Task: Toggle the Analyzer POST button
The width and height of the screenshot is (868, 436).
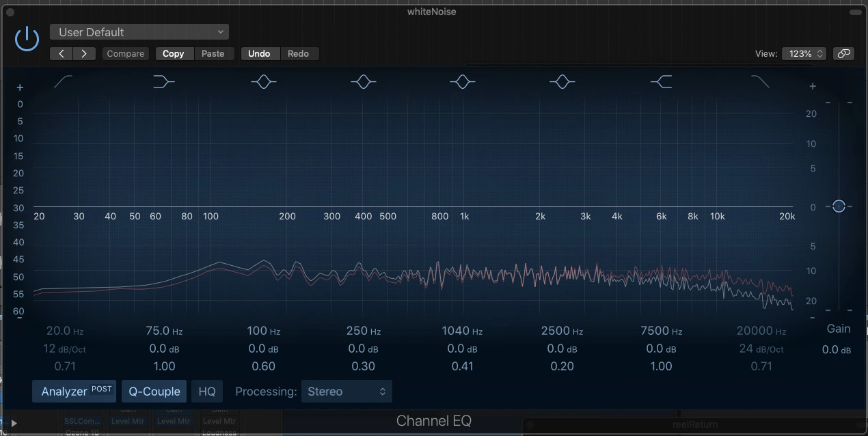Action: coord(74,391)
